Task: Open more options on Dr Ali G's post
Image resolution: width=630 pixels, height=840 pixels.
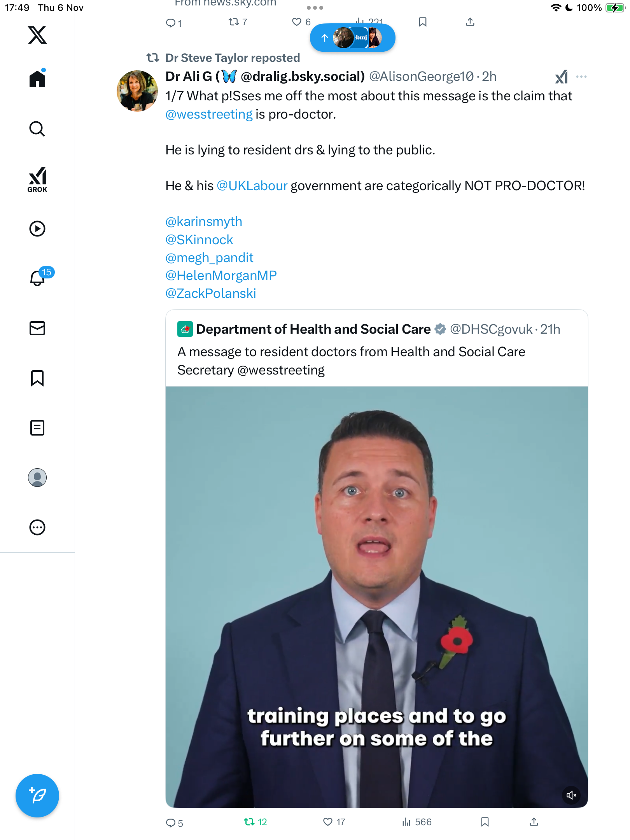Action: (581, 77)
